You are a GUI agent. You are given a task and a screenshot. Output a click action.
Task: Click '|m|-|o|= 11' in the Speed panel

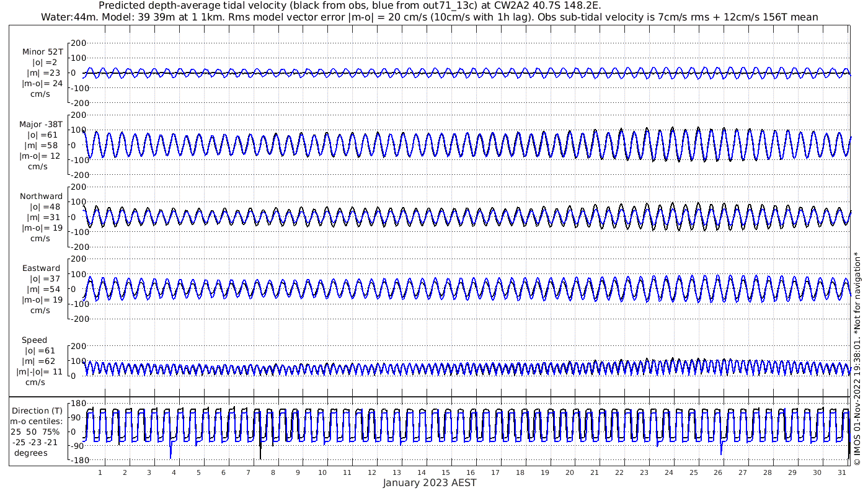pyautogui.click(x=40, y=372)
